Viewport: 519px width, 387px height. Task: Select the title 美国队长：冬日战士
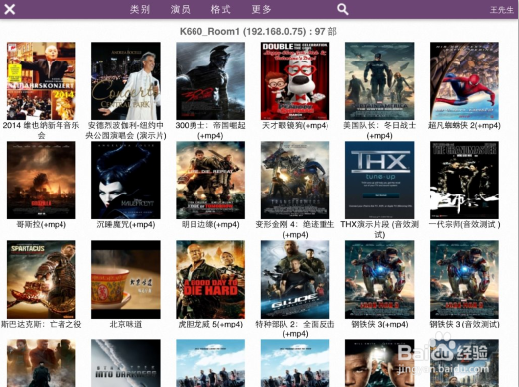[380, 125]
